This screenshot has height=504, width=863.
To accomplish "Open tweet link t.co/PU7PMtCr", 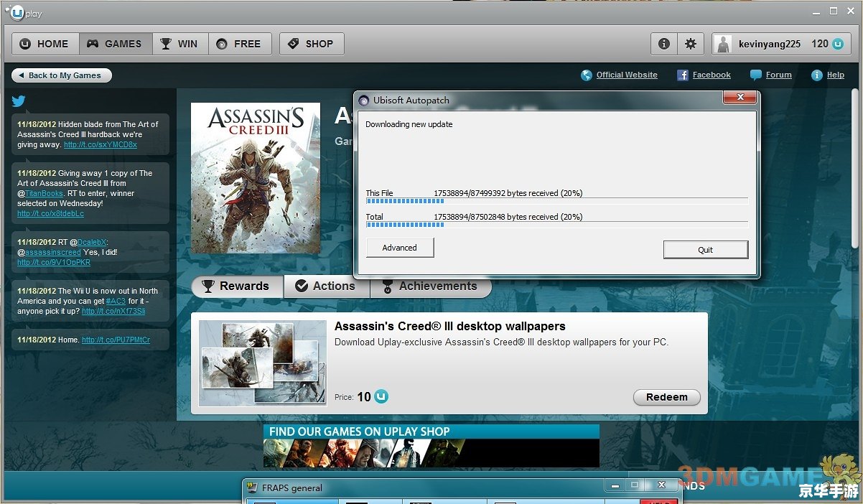I will click(116, 340).
